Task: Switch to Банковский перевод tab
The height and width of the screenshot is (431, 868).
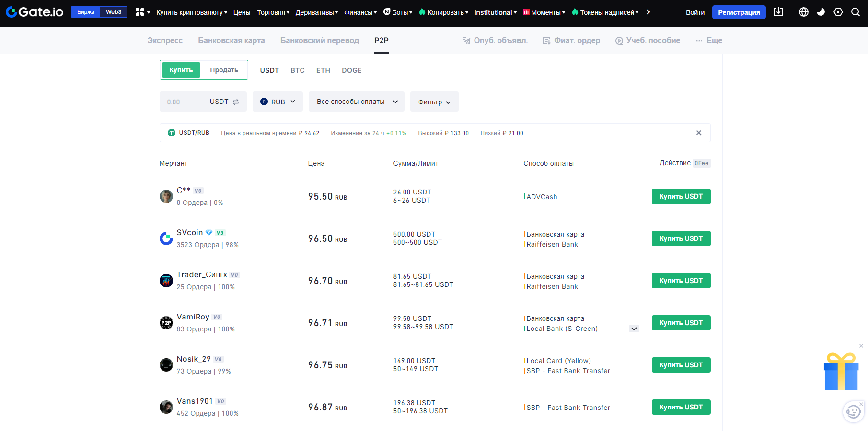Action: (x=320, y=40)
